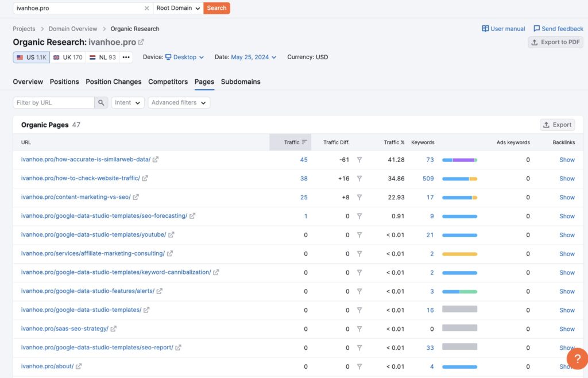Open the Advanced filters dropdown
The image size is (588, 378).
179,103
